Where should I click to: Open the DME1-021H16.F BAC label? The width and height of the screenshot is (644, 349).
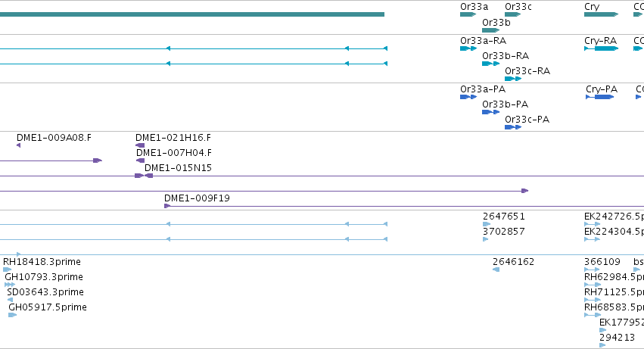coord(173,138)
